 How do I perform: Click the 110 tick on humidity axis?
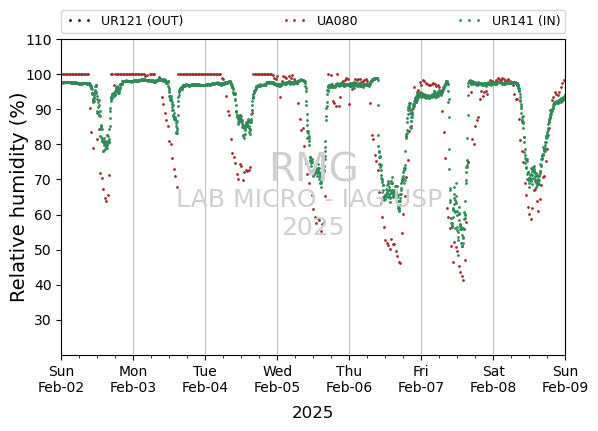coord(39,40)
